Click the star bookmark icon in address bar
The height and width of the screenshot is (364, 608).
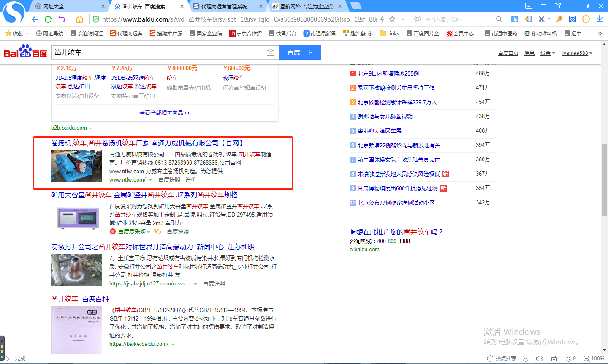point(392,19)
